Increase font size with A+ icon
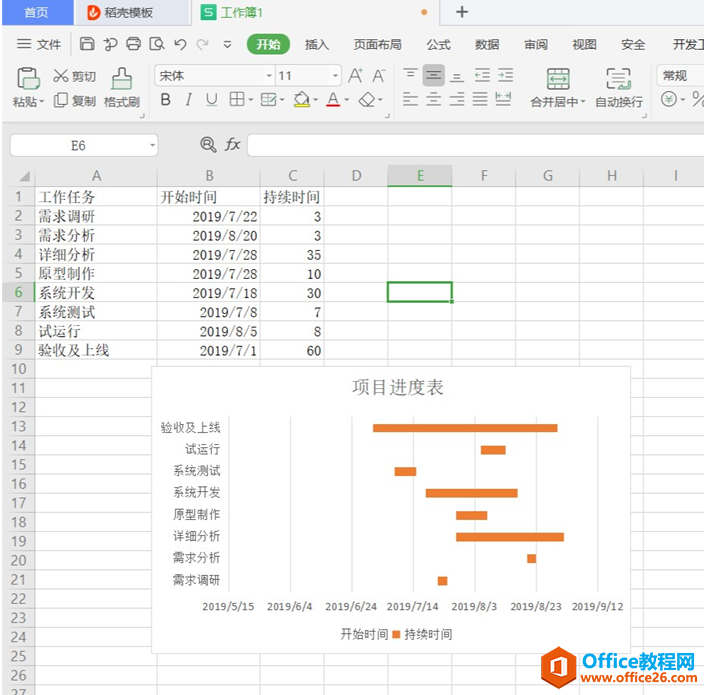Viewport: 704px width, 695px height. tap(355, 75)
